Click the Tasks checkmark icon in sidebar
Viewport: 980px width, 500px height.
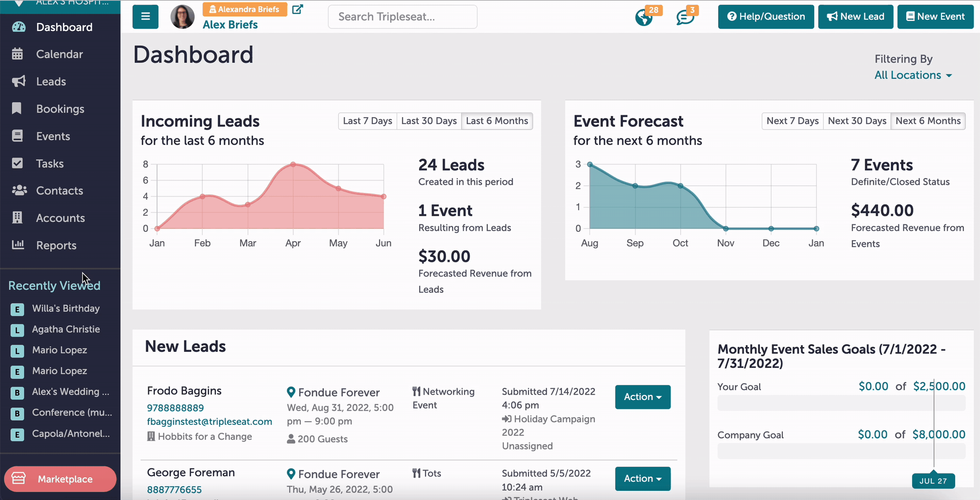(x=17, y=163)
